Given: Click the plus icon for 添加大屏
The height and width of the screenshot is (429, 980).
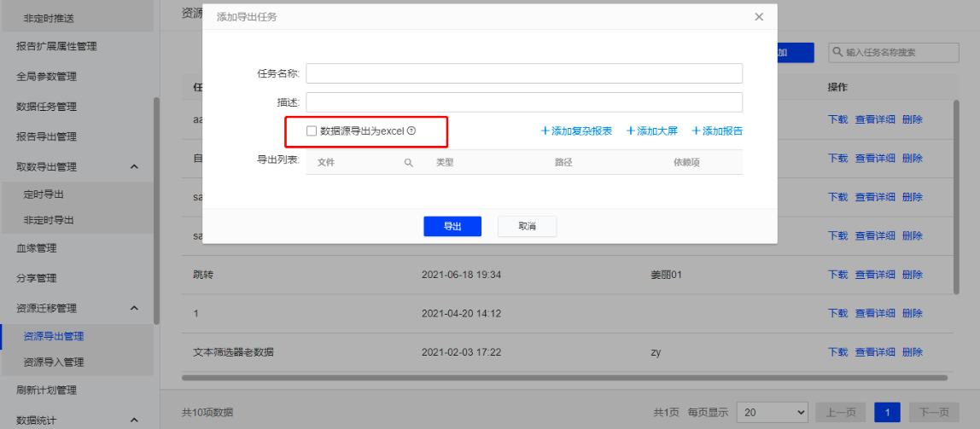Looking at the screenshot, I should point(631,130).
